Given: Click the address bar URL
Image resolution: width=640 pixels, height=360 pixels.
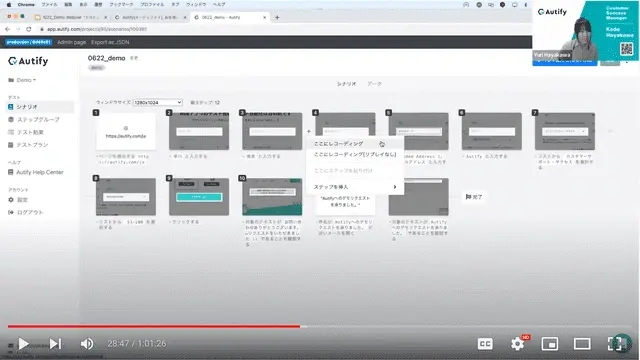Looking at the screenshot, I should pos(96,29).
